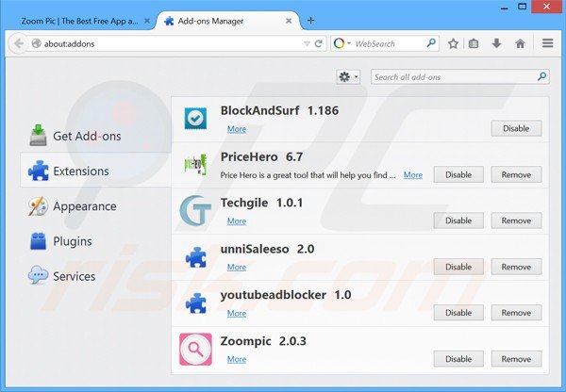
Task: Remove the youtubeadblocker extension
Action: [516, 313]
